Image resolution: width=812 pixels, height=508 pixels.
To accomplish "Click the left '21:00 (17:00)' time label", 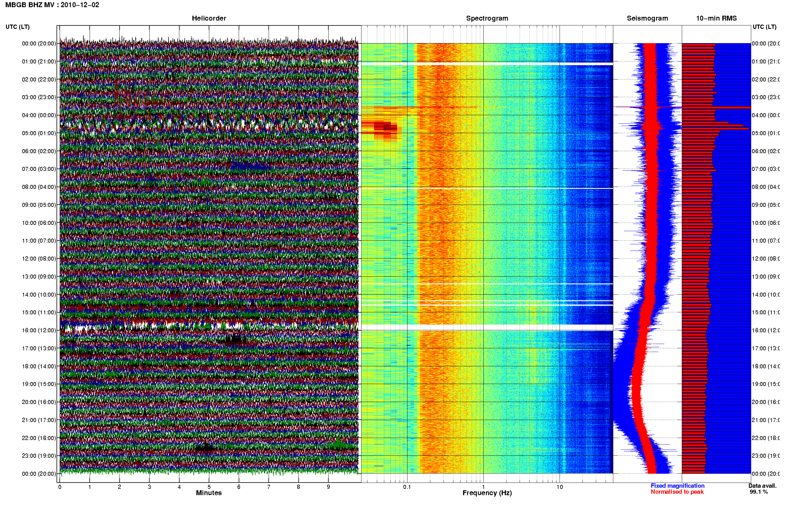I will tap(39, 420).
